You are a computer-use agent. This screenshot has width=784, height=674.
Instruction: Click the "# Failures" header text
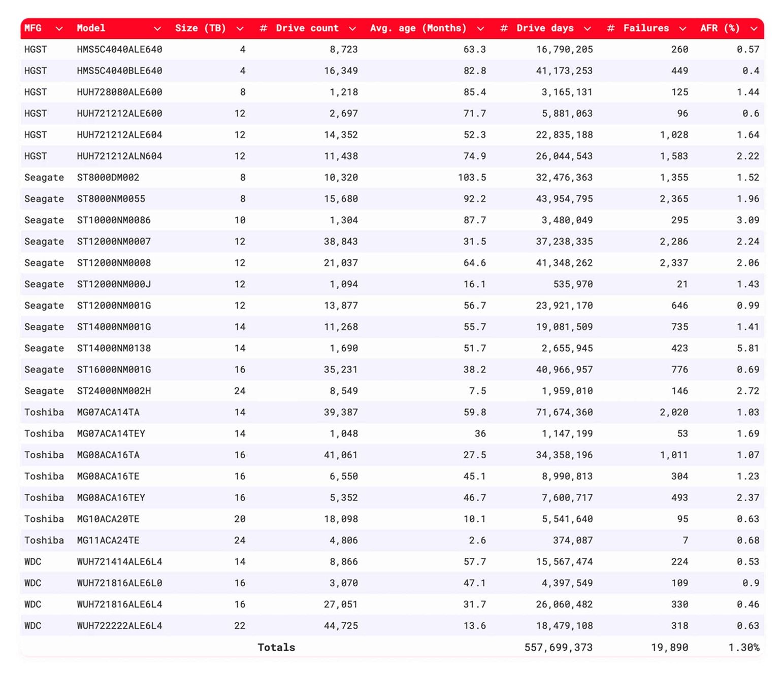tap(638, 28)
